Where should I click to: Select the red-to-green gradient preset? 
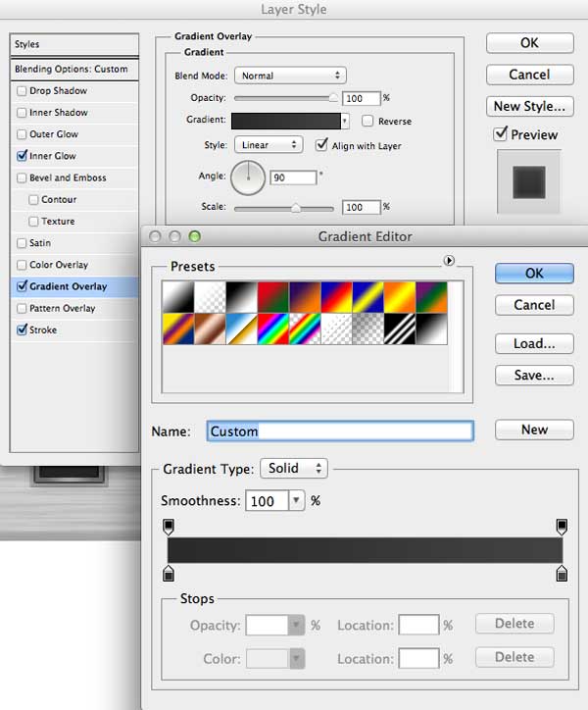point(273,297)
